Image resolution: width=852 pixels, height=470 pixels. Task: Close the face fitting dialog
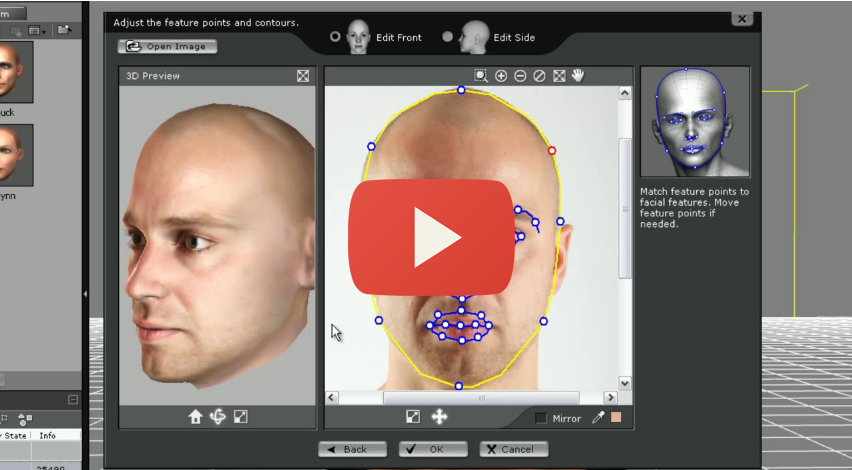[x=742, y=19]
